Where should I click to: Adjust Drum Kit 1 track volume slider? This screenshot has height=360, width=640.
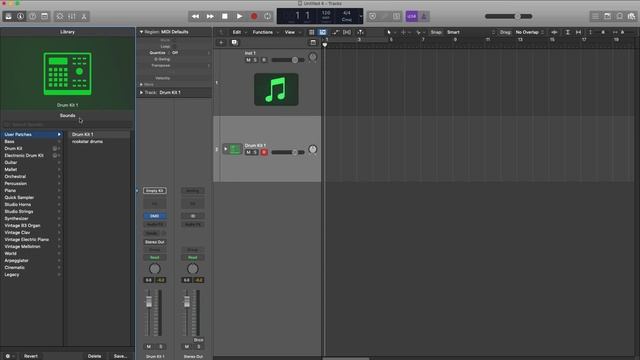(x=288, y=152)
